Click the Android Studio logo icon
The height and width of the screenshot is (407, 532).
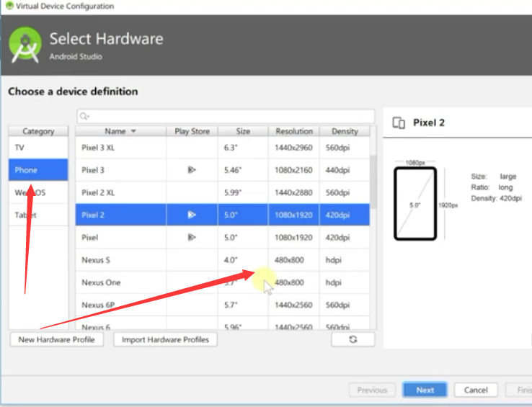(25, 45)
